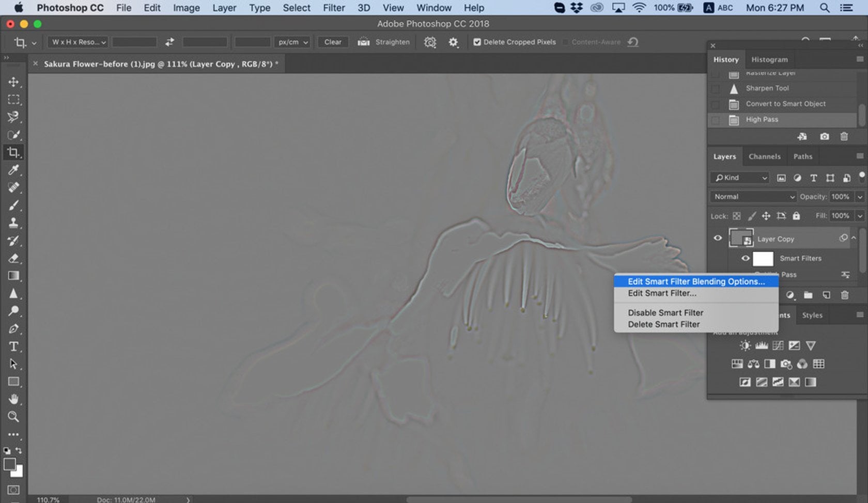Open the Normal blend mode dropdown
This screenshot has width=868, height=503.
pos(753,197)
